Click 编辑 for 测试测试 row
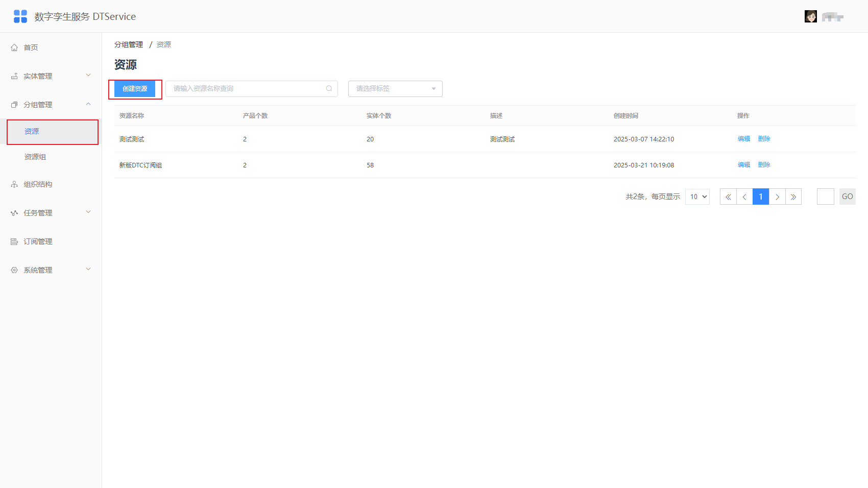Image resolution: width=868 pixels, height=488 pixels. click(744, 139)
